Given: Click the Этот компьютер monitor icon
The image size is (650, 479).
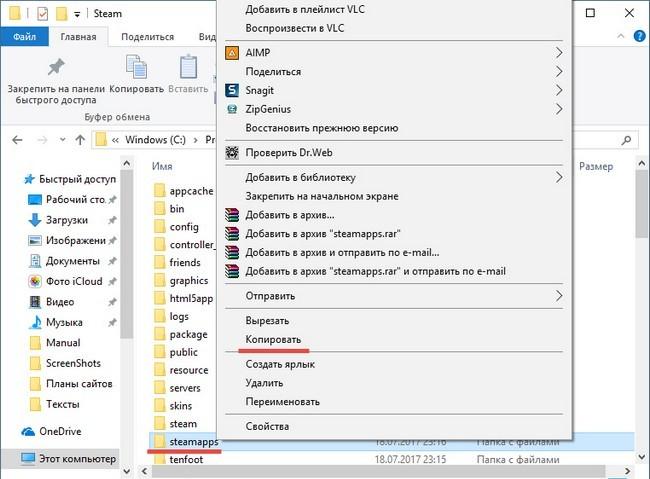Looking at the screenshot, I should point(28,459).
